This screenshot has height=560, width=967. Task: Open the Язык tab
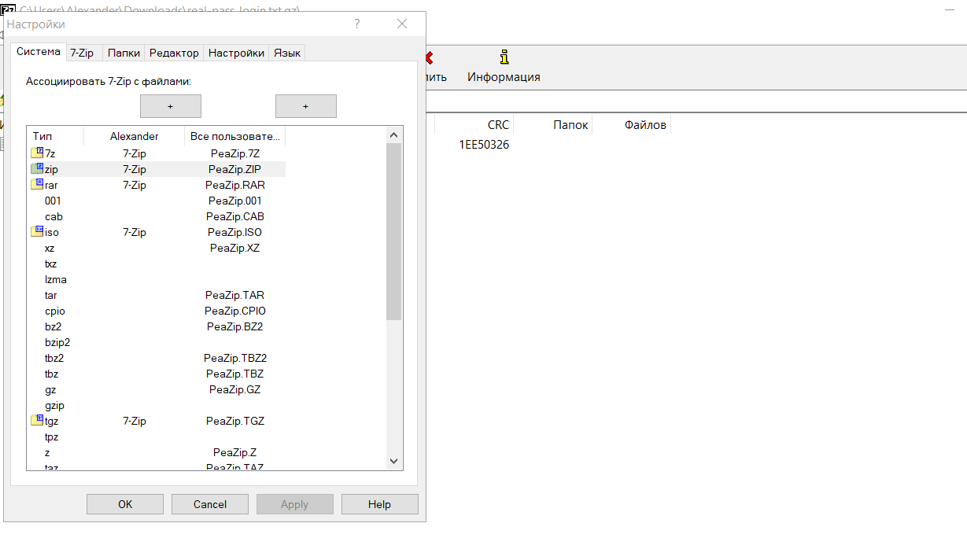click(286, 53)
